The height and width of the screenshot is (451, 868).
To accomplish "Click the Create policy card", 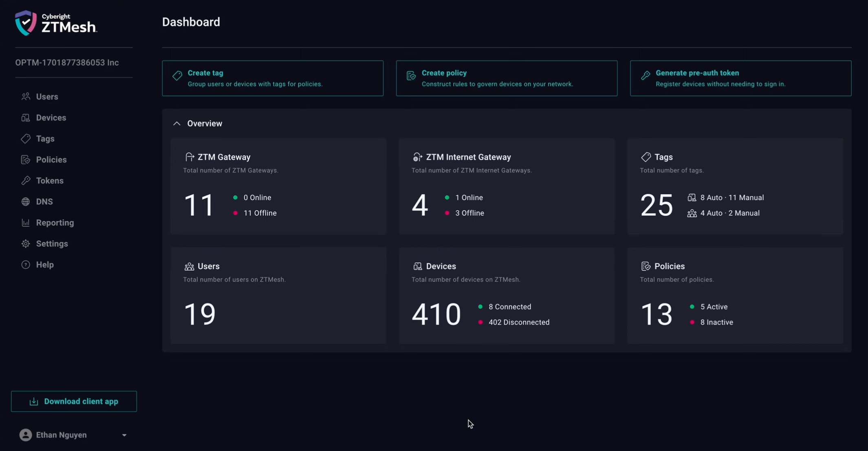I will (x=507, y=78).
